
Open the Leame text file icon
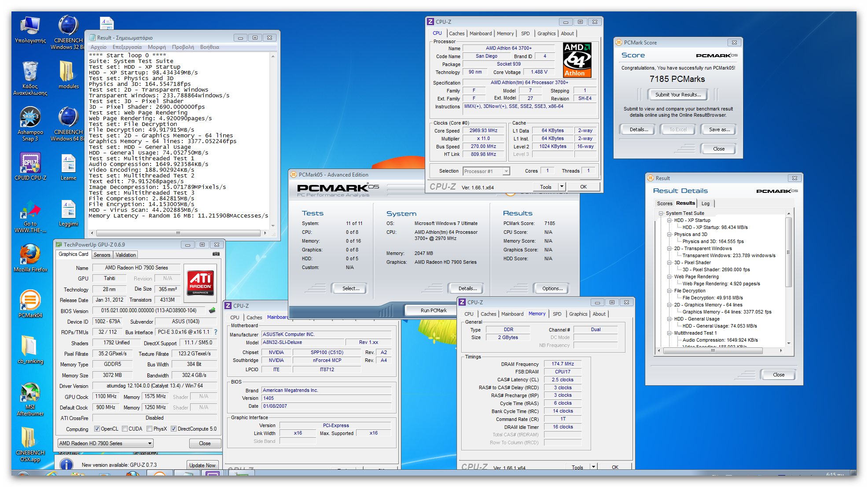[x=68, y=166]
